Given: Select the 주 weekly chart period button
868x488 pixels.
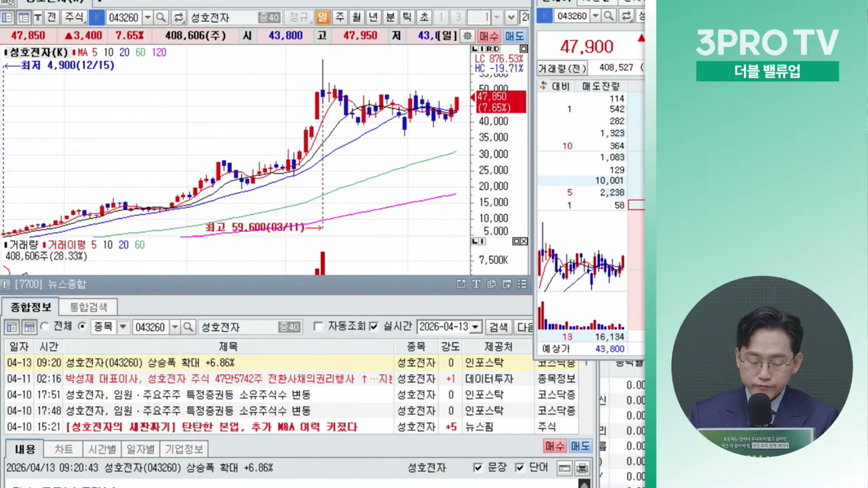Looking at the screenshot, I should point(340,18).
